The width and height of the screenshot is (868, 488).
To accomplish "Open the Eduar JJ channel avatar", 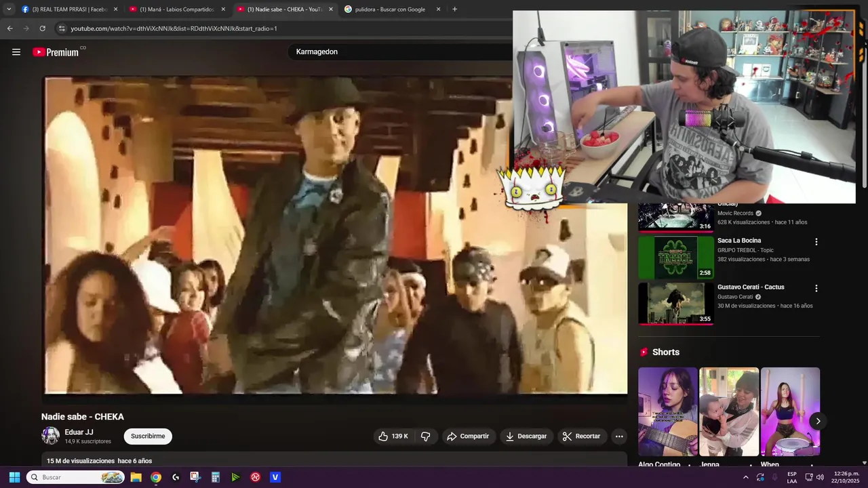I will [x=50, y=436].
